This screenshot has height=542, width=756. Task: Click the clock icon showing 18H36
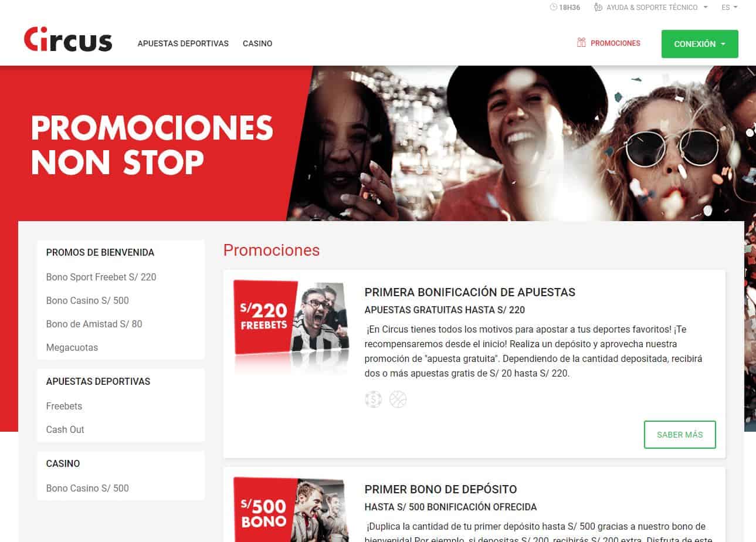click(553, 8)
